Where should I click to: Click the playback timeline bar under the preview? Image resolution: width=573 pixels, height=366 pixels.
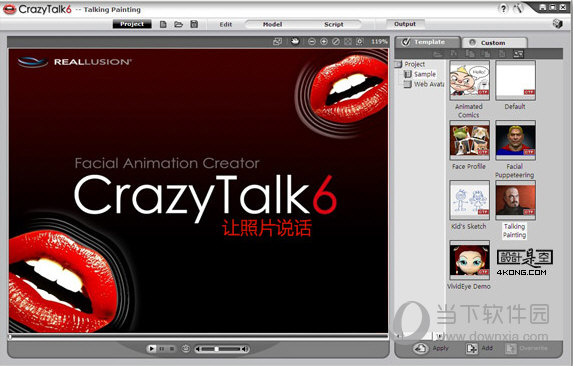198,336
